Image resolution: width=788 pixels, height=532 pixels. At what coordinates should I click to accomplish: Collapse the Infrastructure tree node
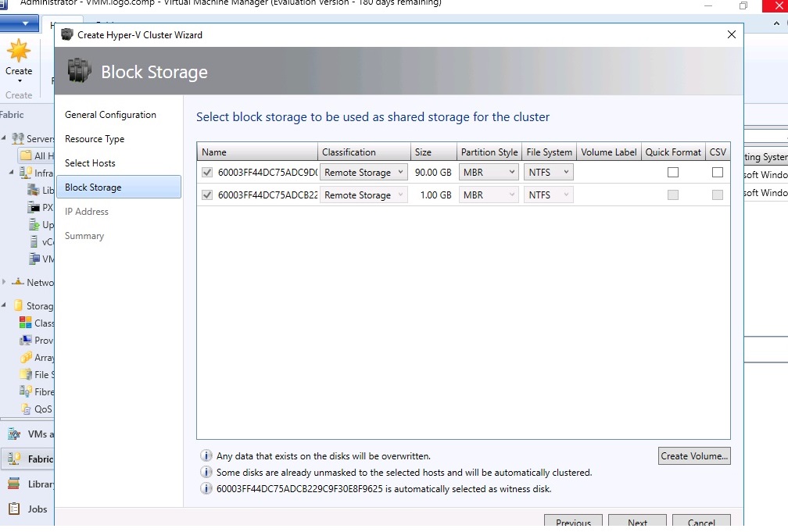[12, 172]
